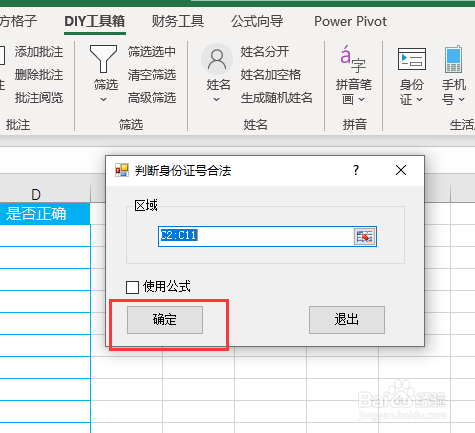Expand the 拼音笔画 dropdown arrow
Screen dimensions: 475x433
click(x=362, y=99)
